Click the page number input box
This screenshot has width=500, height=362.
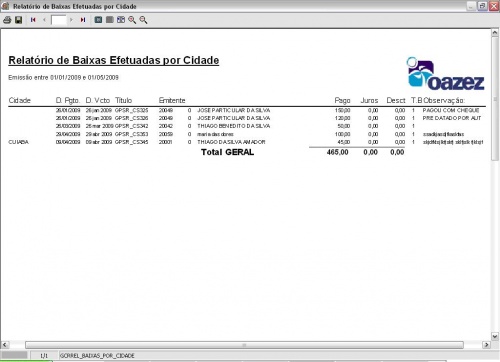(59, 20)
